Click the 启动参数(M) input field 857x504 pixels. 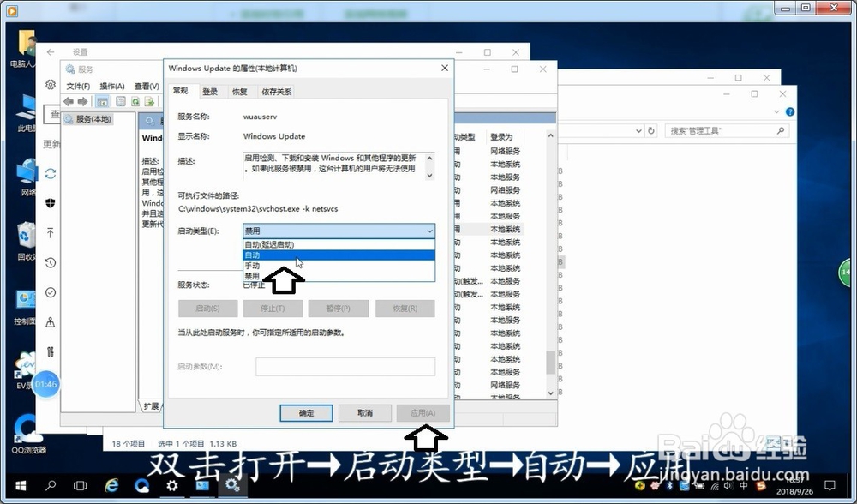tap(345, 366)
